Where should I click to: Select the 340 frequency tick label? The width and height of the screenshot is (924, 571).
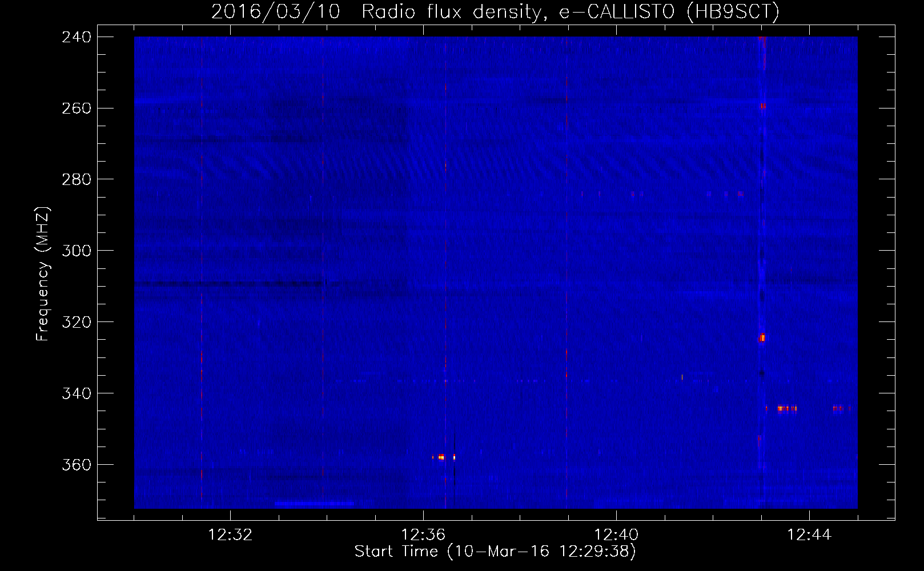point(77,394)
